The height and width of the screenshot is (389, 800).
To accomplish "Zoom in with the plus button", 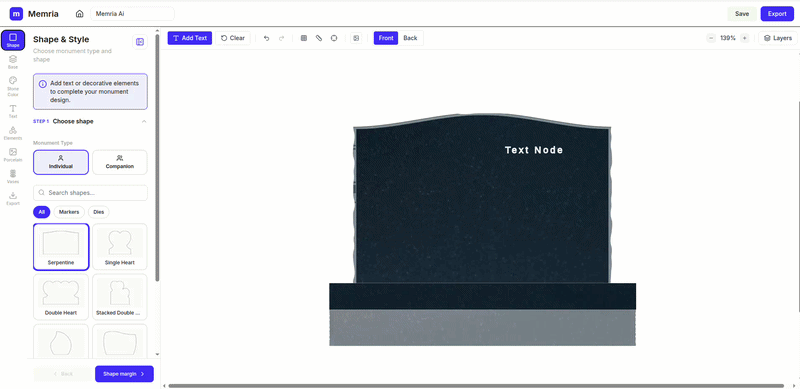I will 744,38.
